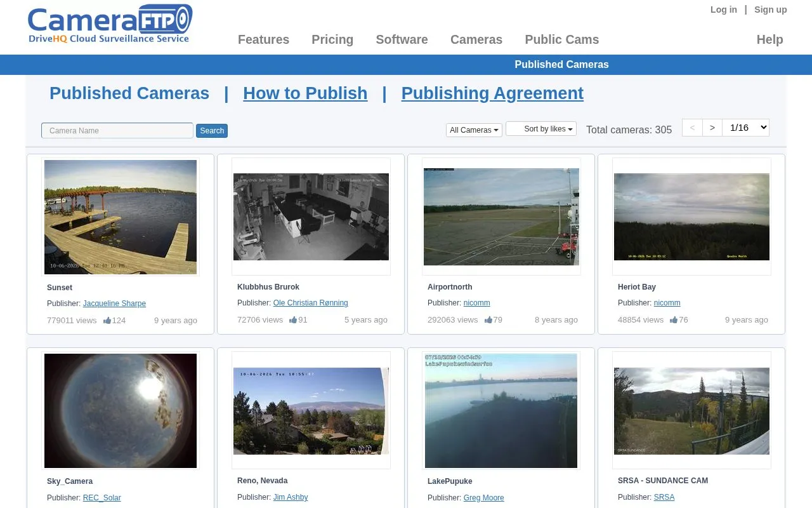Open Heriot Bay camera thumbnail
The image size is (812, 508).
tap(691, 217)
